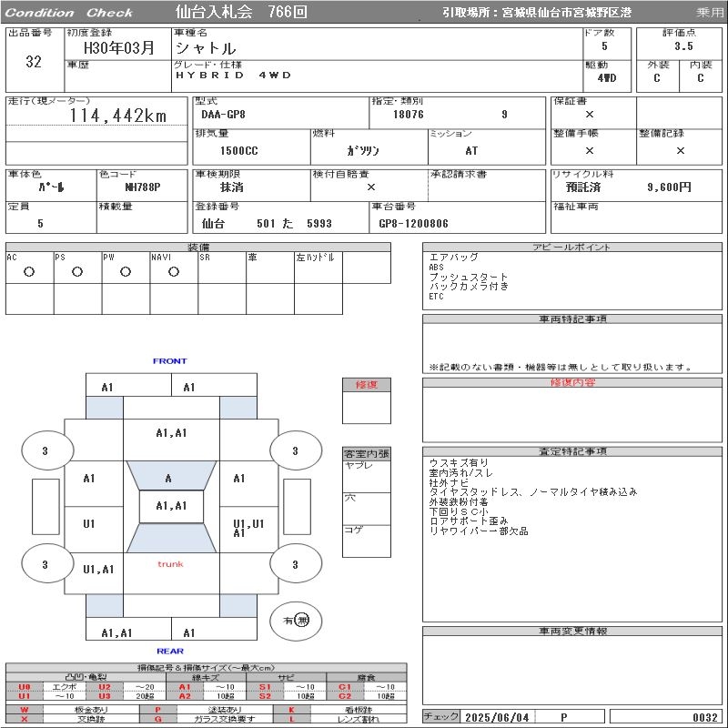Toggle the PW equipment circle mark
Image resolution: width=728 pixels, height=728 pixels.
pos(126,272)
